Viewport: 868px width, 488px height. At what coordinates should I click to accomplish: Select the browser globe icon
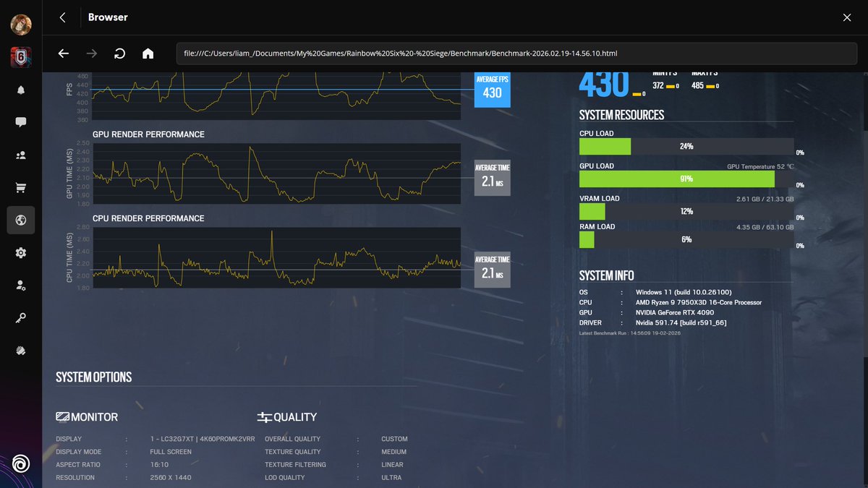pyautogui.click(x=20, y=221)
